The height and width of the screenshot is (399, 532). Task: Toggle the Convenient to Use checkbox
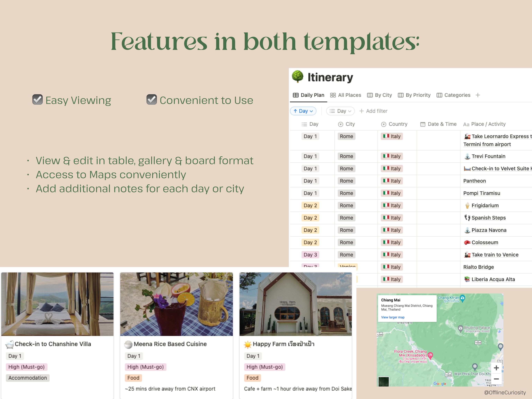(152, 100)
